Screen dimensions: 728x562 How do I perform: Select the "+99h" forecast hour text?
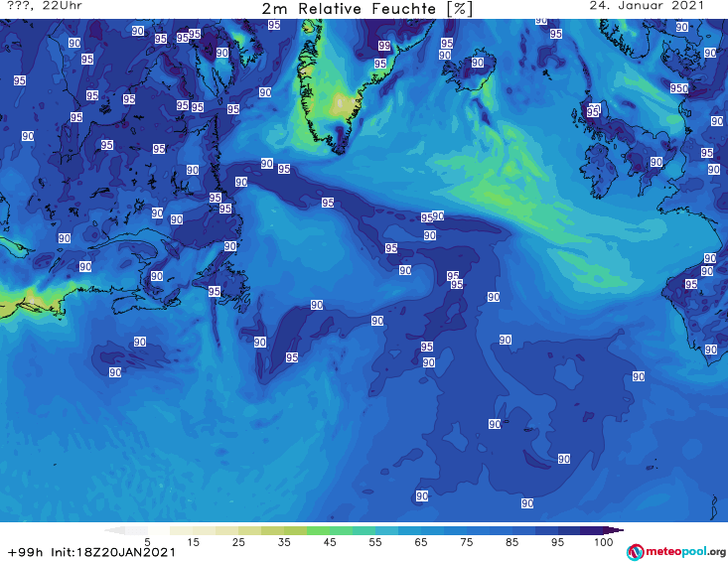click(x=26, y=552)
